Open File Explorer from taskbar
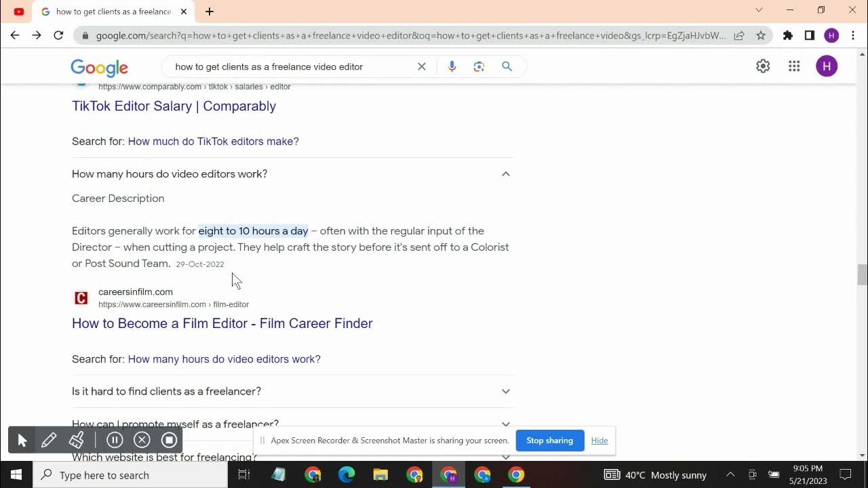 380,474
